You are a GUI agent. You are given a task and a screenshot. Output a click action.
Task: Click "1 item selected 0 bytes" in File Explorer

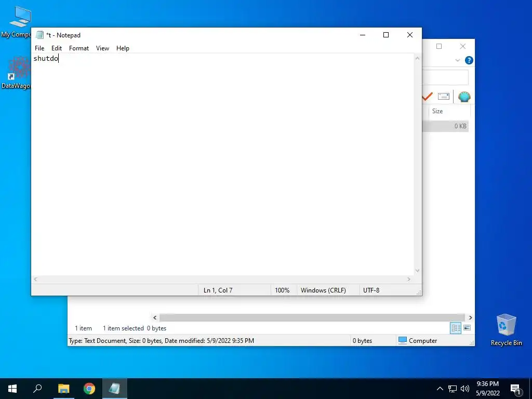(x=135, y=328)
